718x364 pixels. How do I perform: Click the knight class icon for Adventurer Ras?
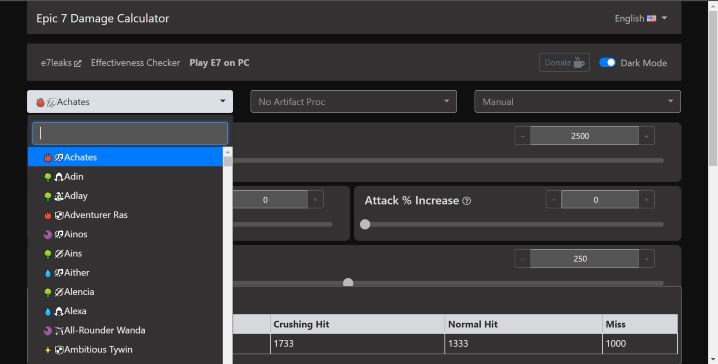click(x=59, y=215)
